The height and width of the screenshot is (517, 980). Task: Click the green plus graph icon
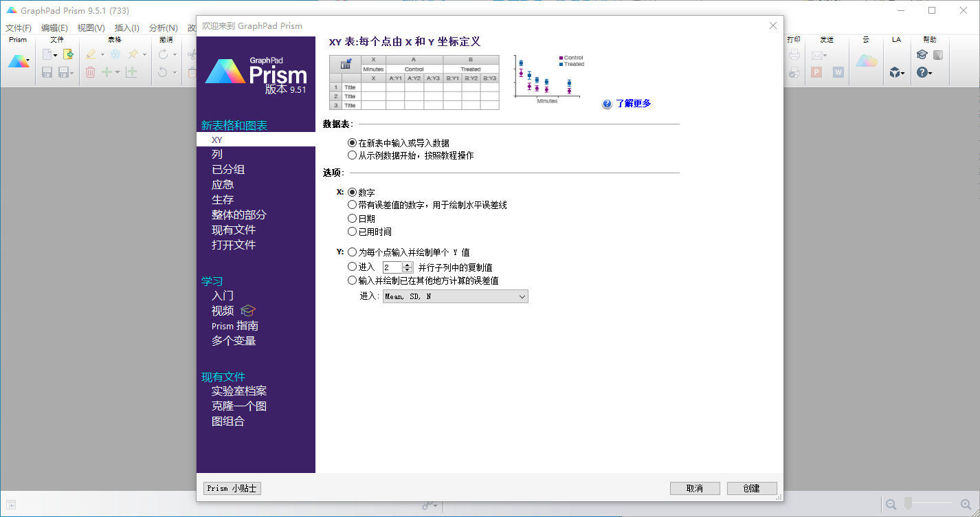(x=131, y=72)
